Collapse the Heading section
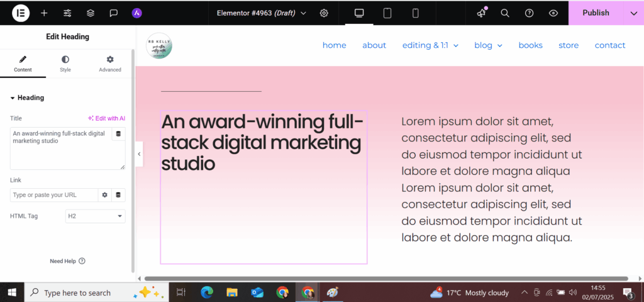The image size is (644, 302). [27, 98]
